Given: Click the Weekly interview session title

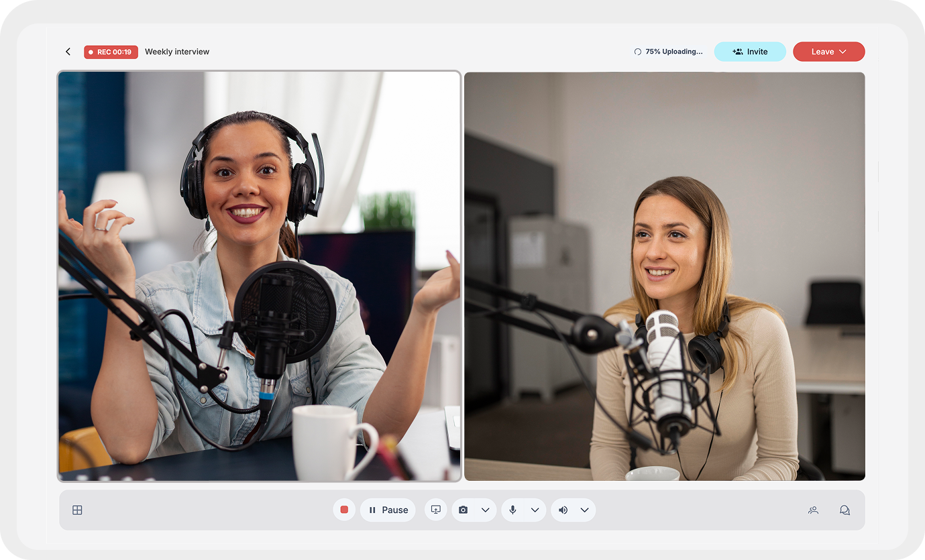Looking at the screenshot, I should 177,52.
